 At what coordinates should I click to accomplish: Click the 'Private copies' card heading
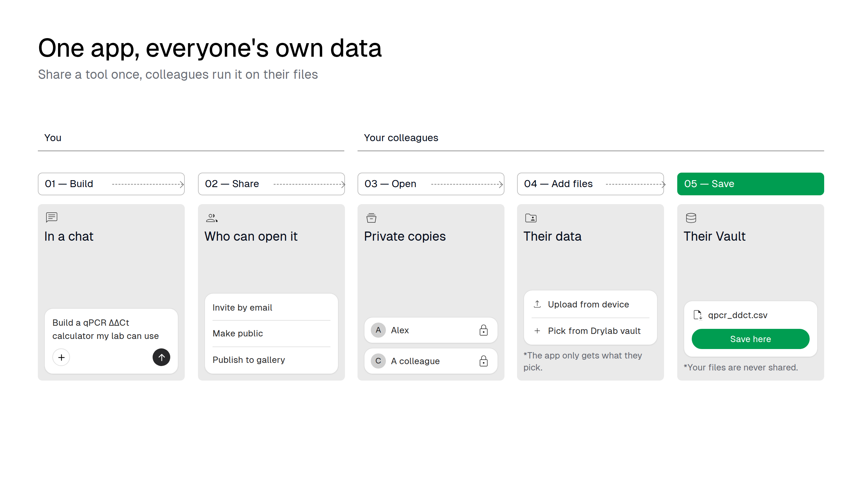click(405, 237)
